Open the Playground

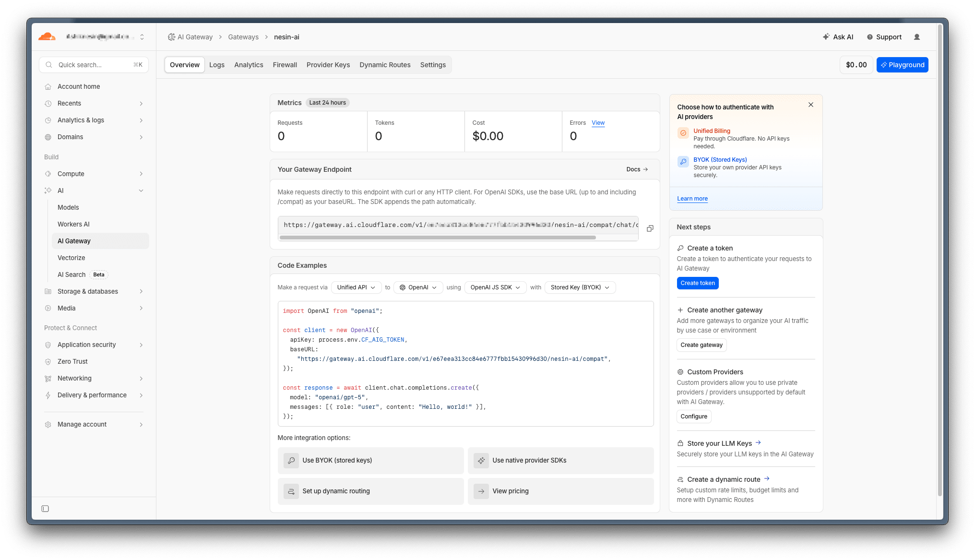pos(902,65)
